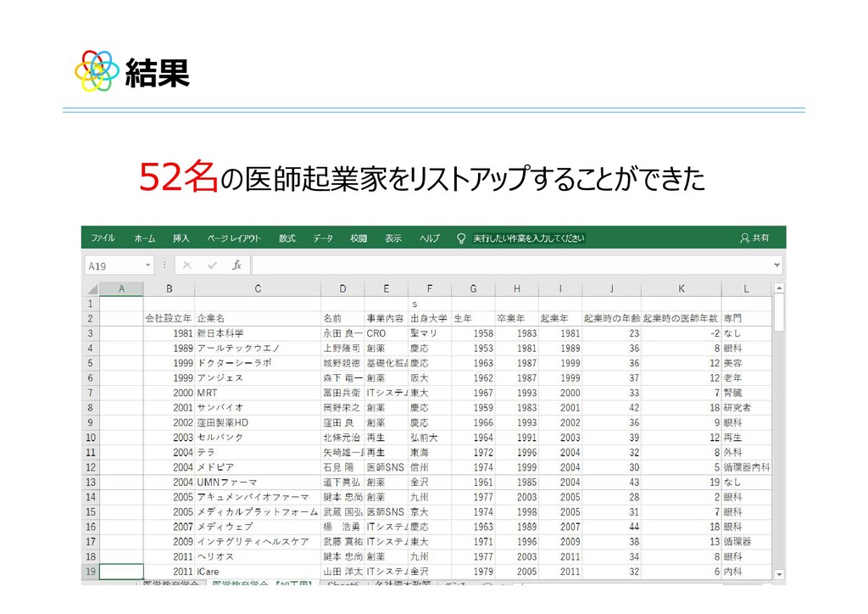Click the cell containing セルバンク
868x614 pixels.
[x=258, y=438]
